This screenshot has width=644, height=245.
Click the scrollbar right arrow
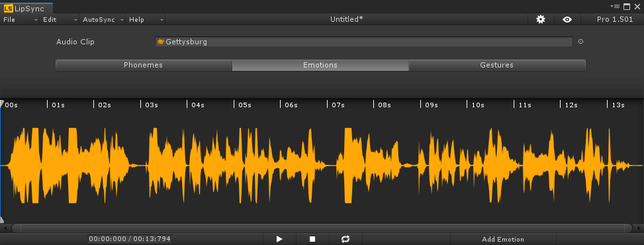[x=639, y=228]
